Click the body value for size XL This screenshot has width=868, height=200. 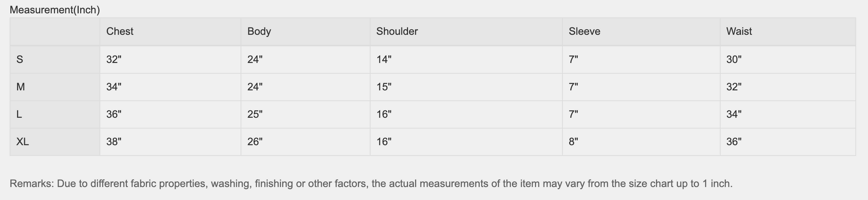[x=255, y=142]
